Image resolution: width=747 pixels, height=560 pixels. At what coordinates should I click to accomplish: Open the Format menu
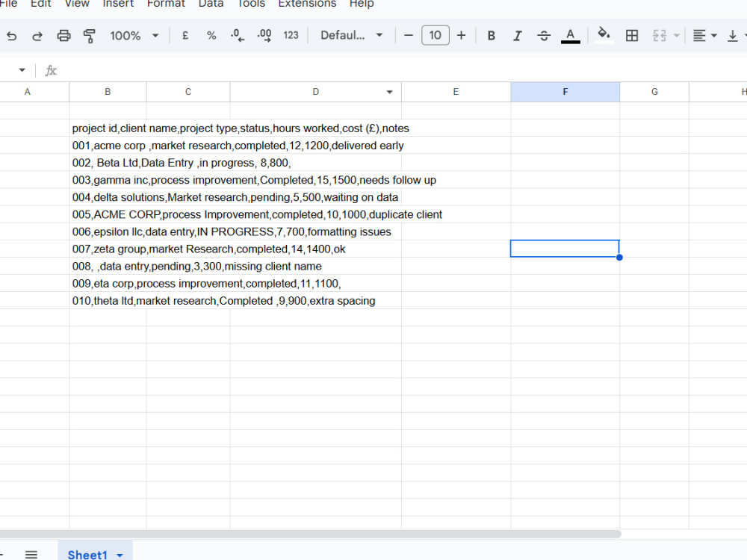166,4
